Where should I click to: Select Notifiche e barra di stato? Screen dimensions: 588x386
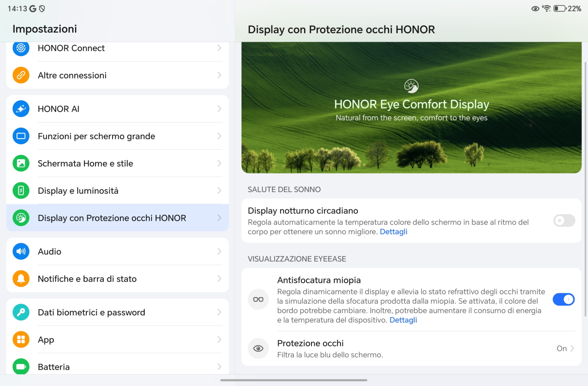click(x=118, y=279)
